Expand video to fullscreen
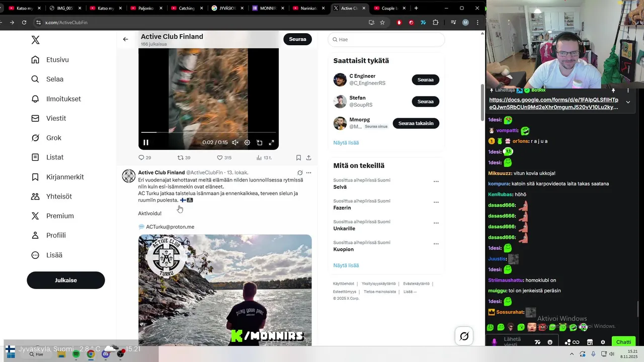 272,142
